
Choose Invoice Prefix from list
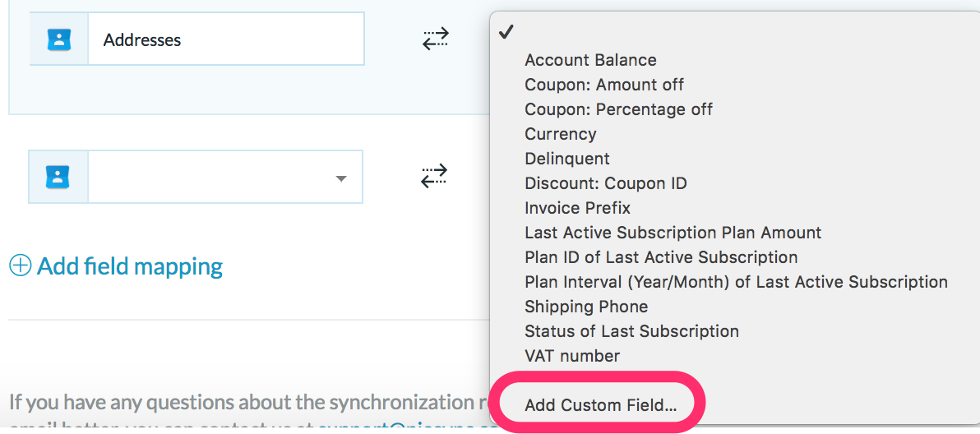pos(577,208)
